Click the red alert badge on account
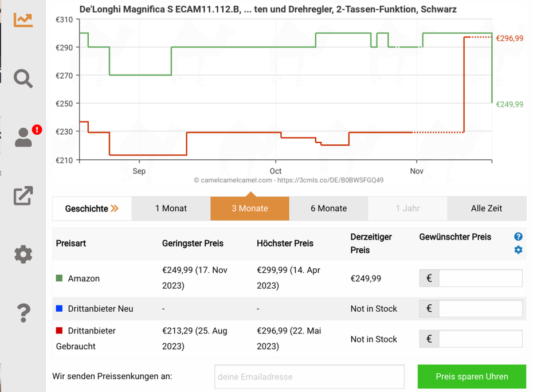Screen dimensions: 533x392 (37, 130)
